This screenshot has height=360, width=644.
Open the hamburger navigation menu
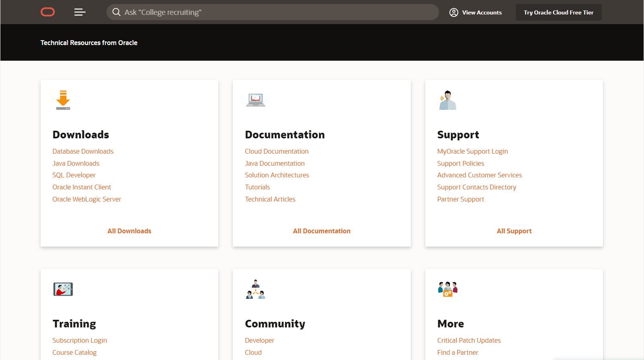[80, 12]
